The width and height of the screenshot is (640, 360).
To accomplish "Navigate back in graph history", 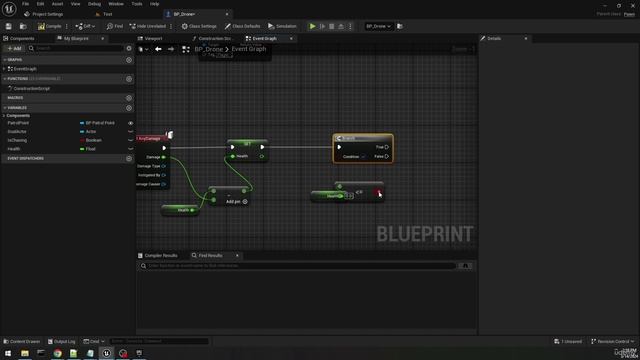I will point(158,49).
